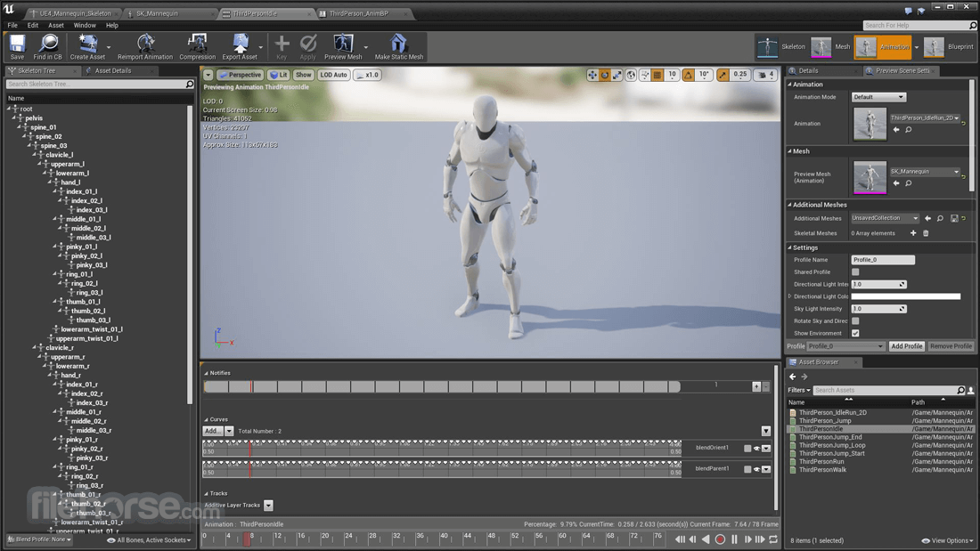The width and height of the screenshot is (980, 551).
Task: Toggle Rotate Sky and Direction checkbox
Action: (855, 321)
